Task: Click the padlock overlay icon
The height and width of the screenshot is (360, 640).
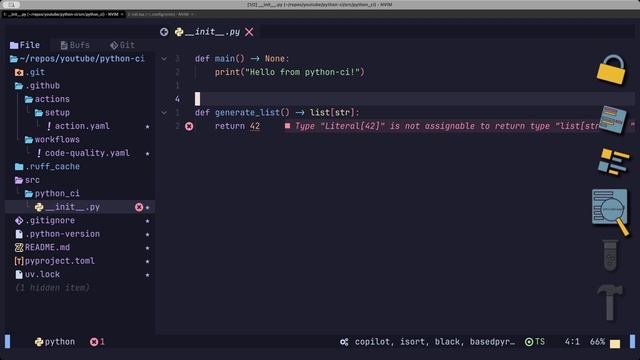Action: point(611,70)
